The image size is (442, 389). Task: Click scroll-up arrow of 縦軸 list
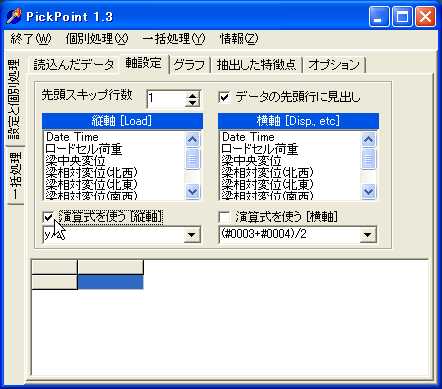click(x=192, y=139)
